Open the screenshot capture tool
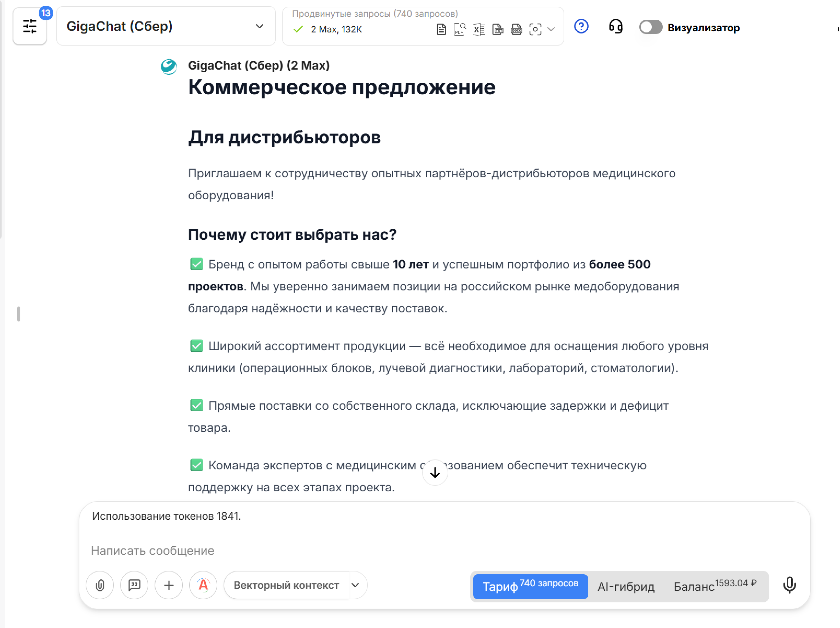 click(x=535, y=29)
